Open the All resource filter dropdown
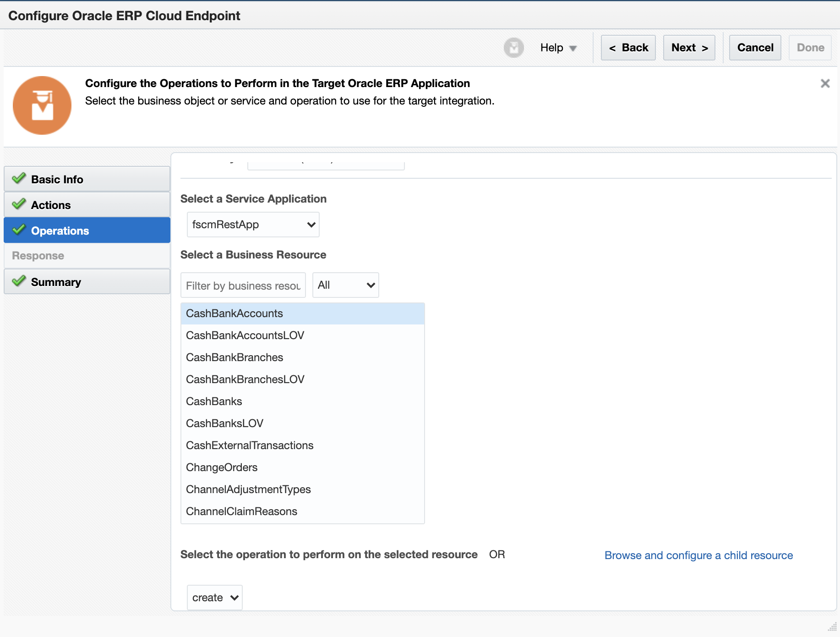 pos(345,285)
